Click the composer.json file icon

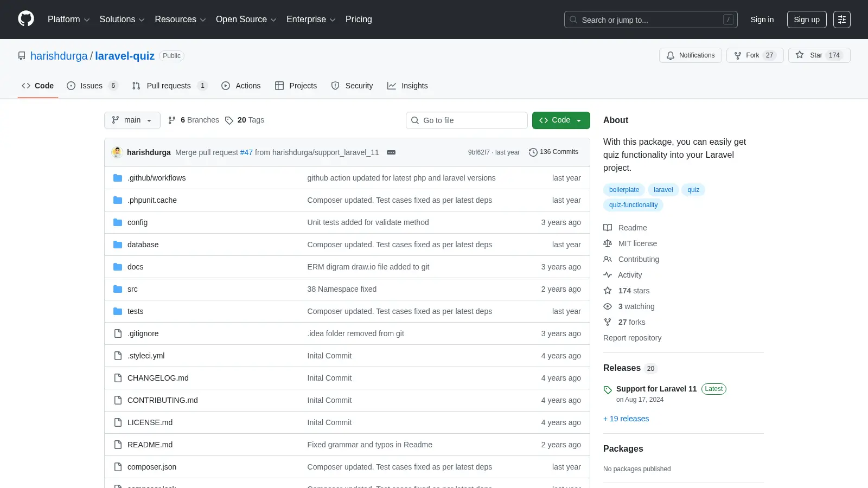click(118, 467)
